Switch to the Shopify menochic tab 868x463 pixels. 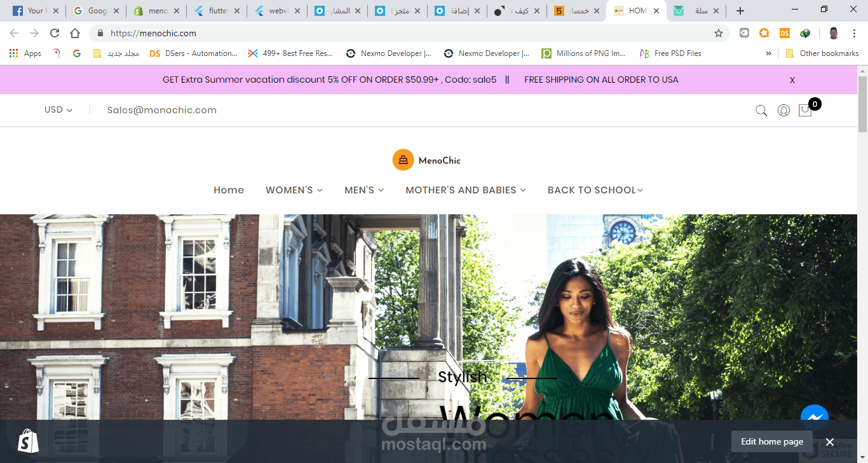(x=156, y=11)
